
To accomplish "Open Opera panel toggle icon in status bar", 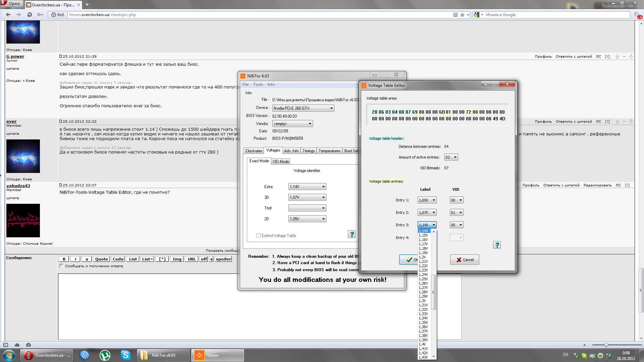I will tap(6, 345).
